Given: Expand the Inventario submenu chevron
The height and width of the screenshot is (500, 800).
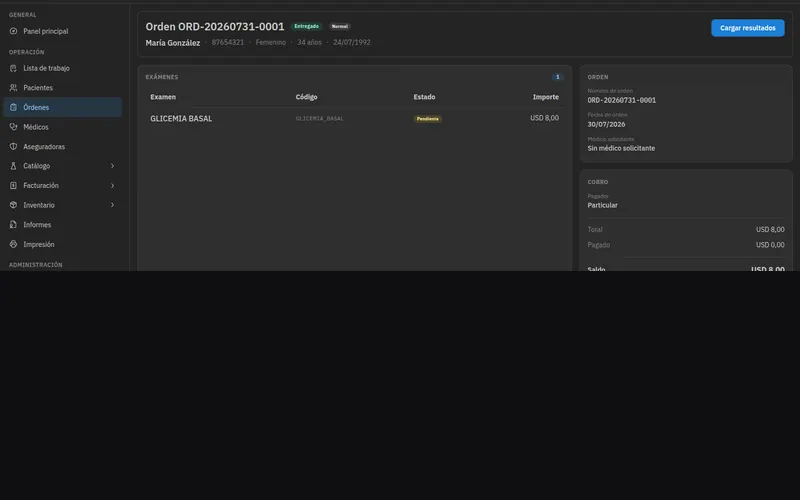Looking at the screenshot, I should [x=112, y=205].
